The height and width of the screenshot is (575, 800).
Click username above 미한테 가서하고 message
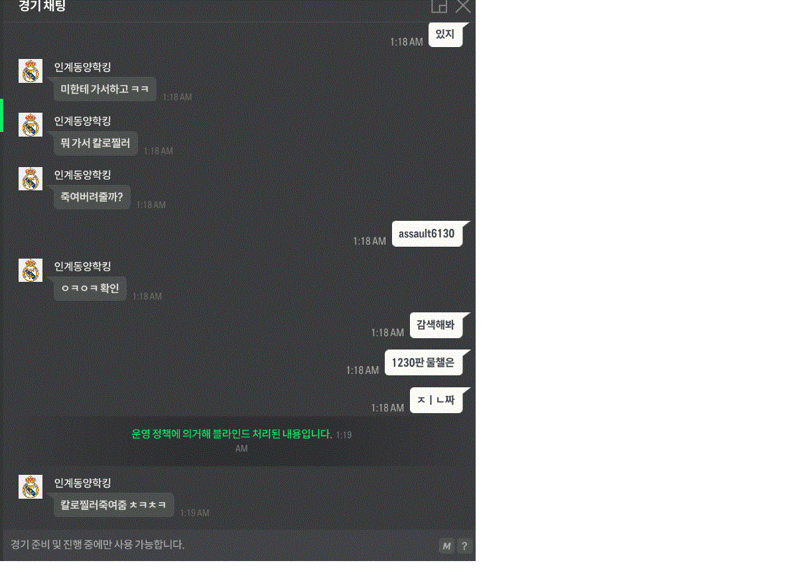[x=83, y=67]
